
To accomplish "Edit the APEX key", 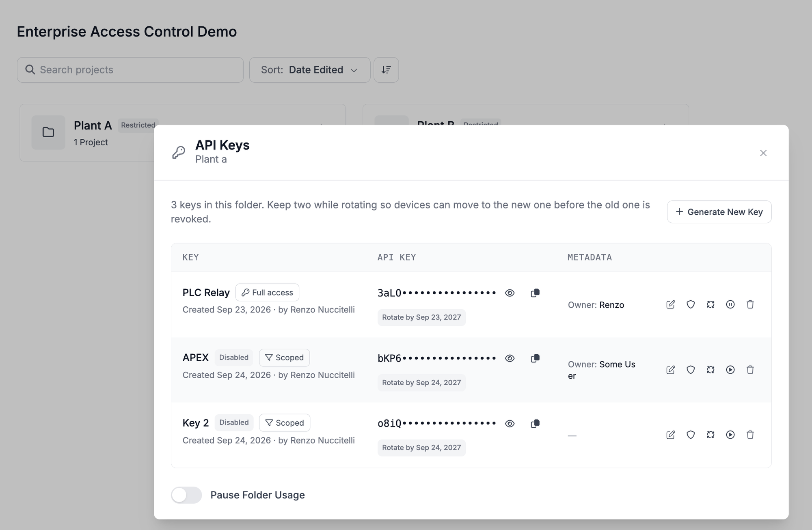I will [x=671, y=370].
